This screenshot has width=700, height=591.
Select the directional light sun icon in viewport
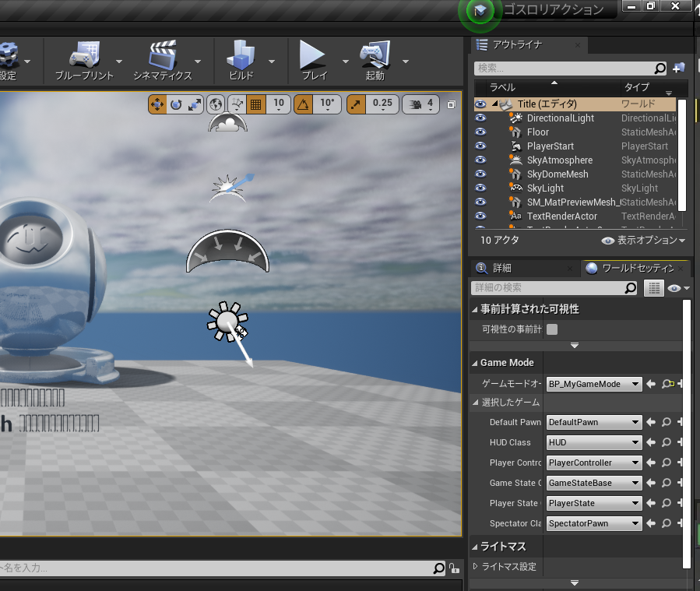(227, 322)
